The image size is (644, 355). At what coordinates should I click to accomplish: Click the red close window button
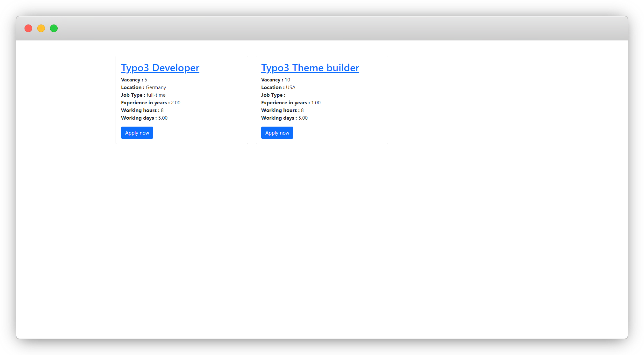point(28,28)
